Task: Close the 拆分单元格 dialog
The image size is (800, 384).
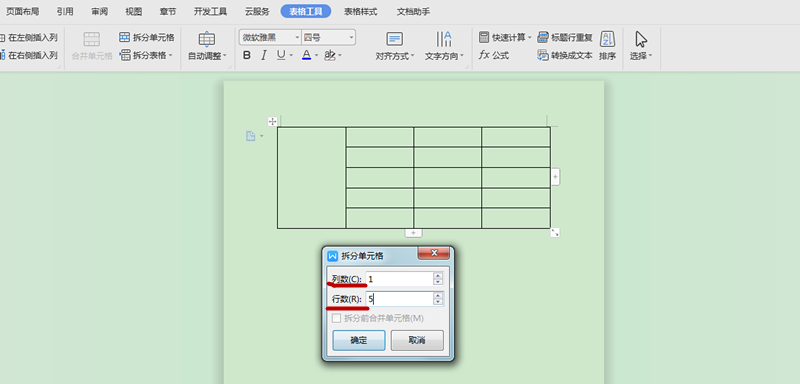Action: 434,253
